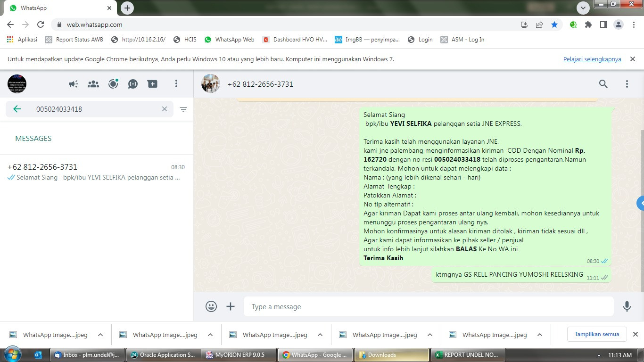Go back in Chrome

10,25
